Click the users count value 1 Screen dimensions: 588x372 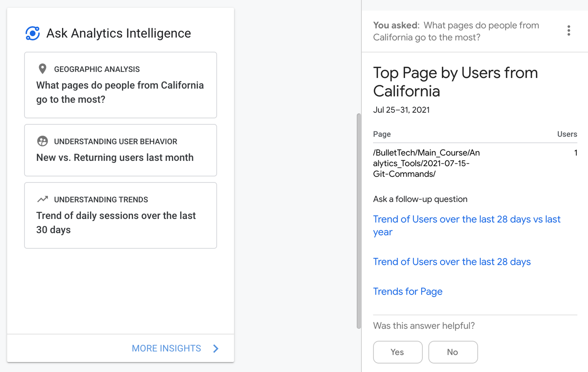click(576, 153)
